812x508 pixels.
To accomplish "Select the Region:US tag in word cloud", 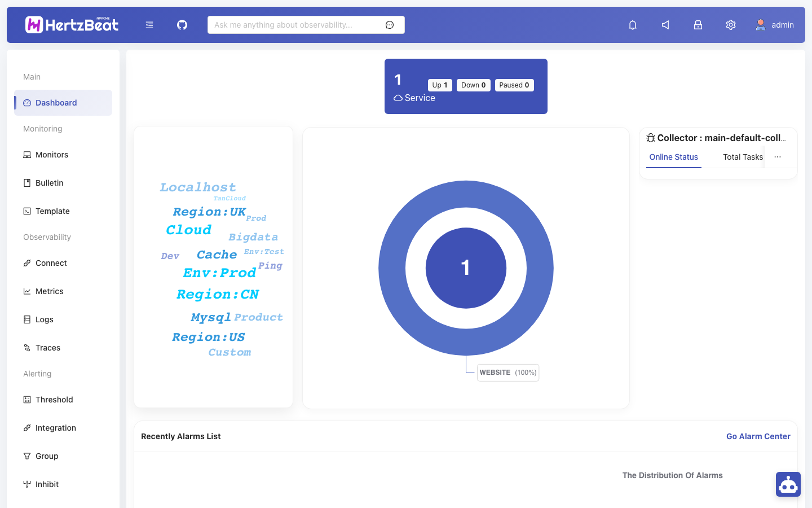I will 208,337.
